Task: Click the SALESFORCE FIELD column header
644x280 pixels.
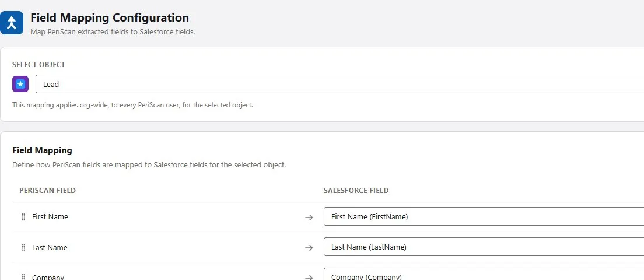Action: [356, 191]
